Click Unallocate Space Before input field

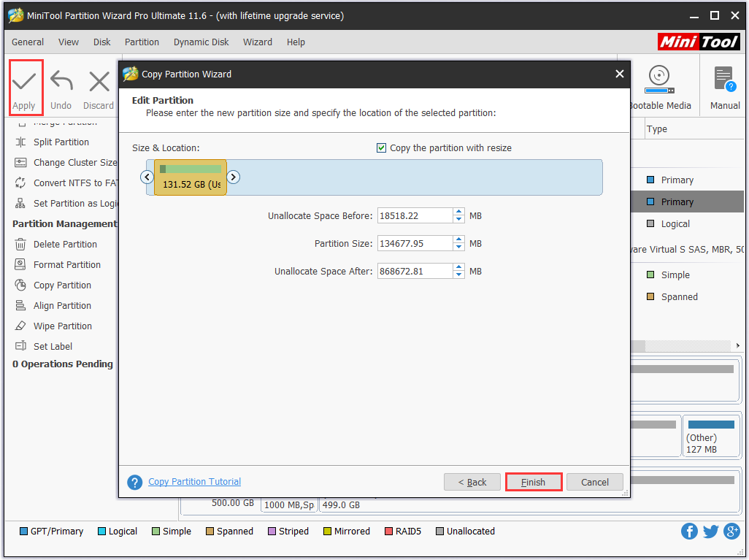[x=415, y=215]
